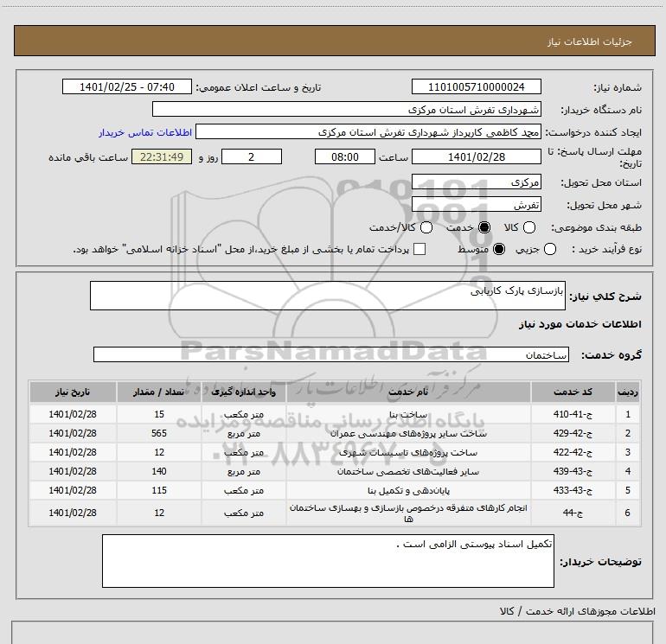Screen dimensions: 666x644
Task: Click quantity 565 in row 2
Action: click(x=159, y=433)
